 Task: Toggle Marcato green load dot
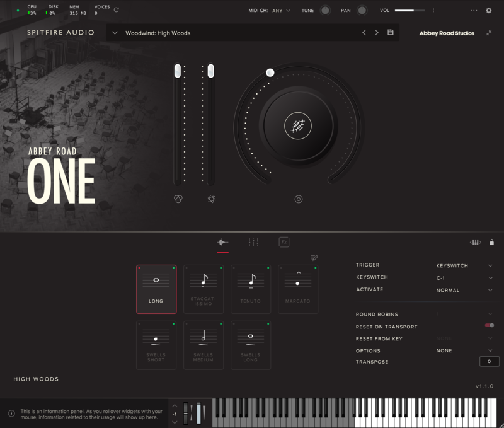pos(316,268)
